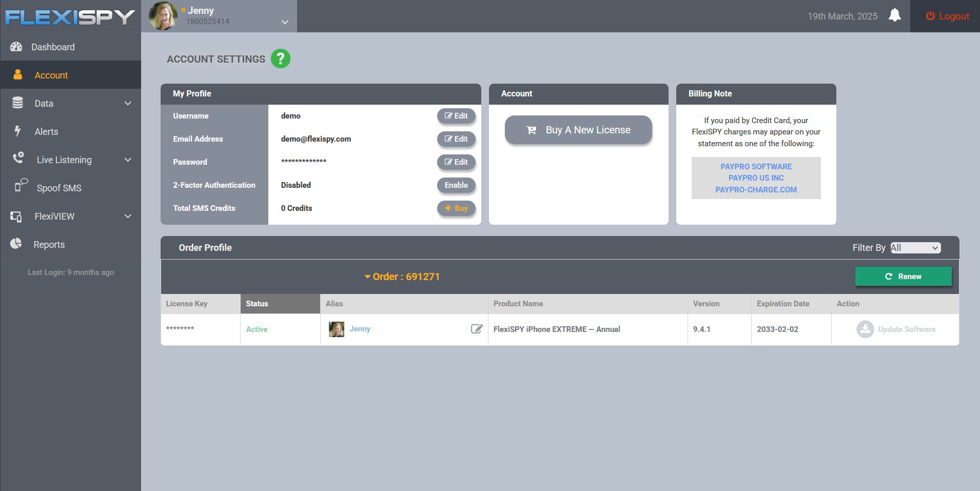This screenshot has width=980, height=491.
Task: Open the FlexiVIEW menu item
Action: tap(70, 216)
